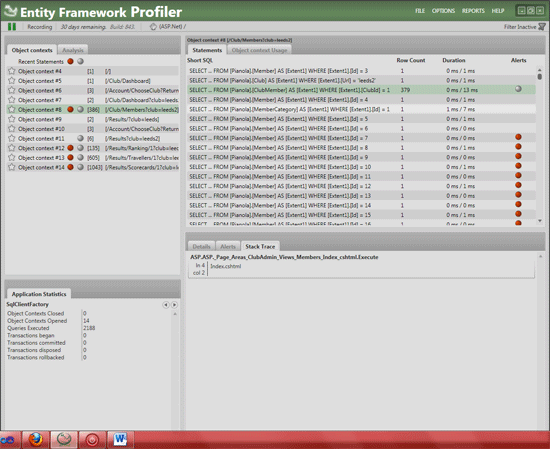Click gray dot on Object context #11
Image resolution: width=550 pixels, height=449 pixels.
point(80,138)
